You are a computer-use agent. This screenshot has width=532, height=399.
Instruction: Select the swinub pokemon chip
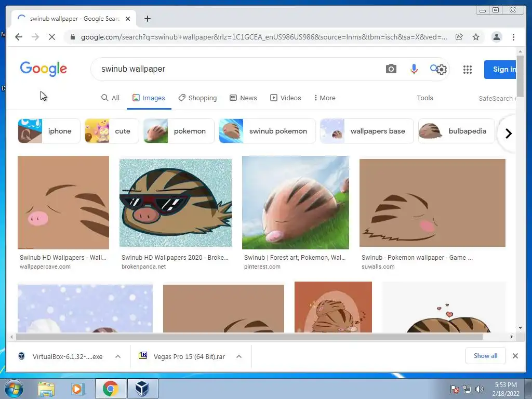tap(267, 131)
